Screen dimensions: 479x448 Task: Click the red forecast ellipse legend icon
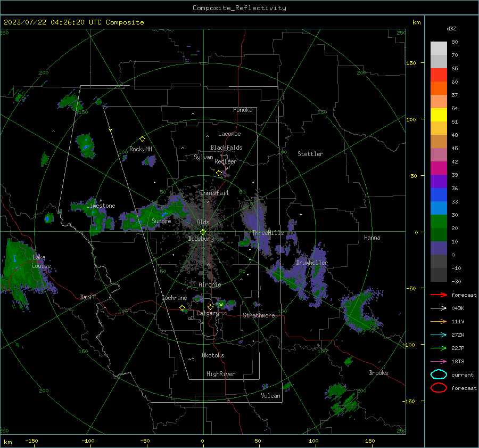coord(439,388)
